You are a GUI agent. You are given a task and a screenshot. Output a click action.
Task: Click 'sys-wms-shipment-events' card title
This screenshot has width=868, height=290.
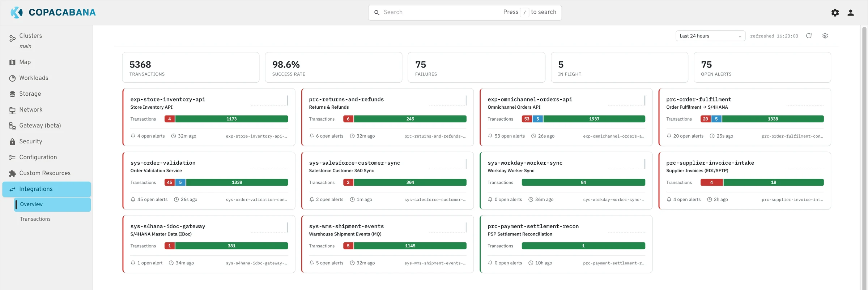pos(346,226)
